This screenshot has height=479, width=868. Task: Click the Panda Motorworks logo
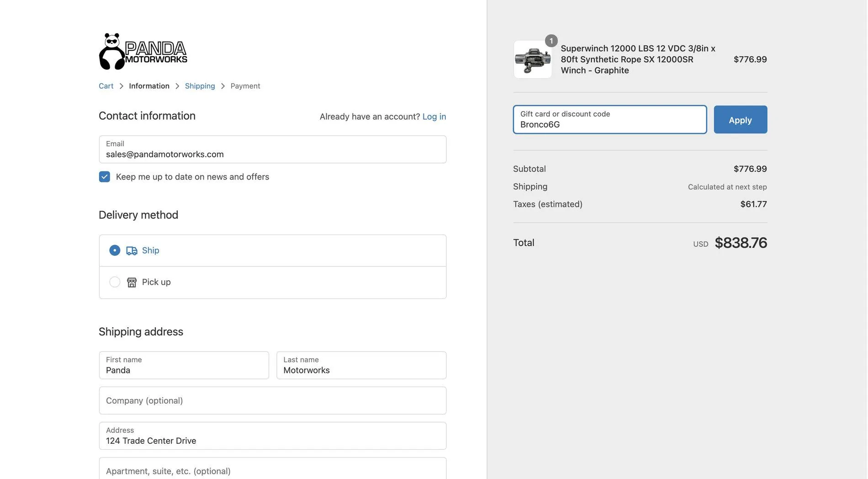[x=143, y=51]
